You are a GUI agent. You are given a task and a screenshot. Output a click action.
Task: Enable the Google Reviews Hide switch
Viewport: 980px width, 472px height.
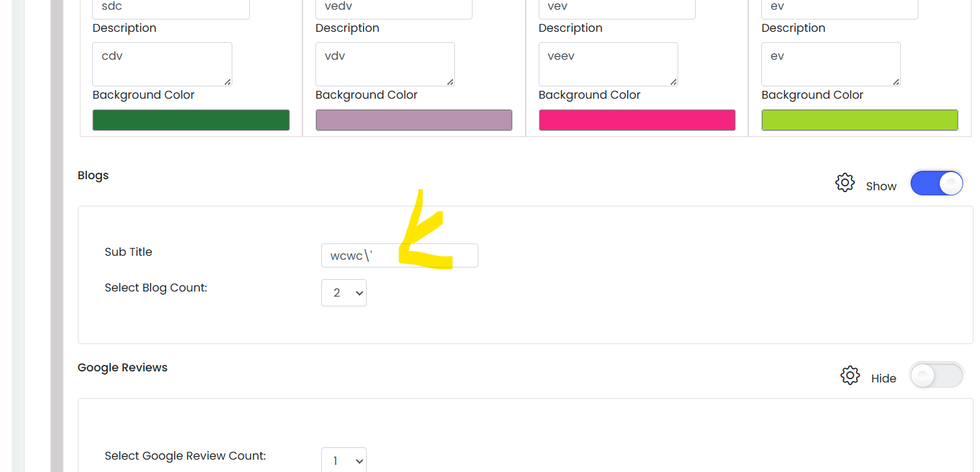click(937, 375)
